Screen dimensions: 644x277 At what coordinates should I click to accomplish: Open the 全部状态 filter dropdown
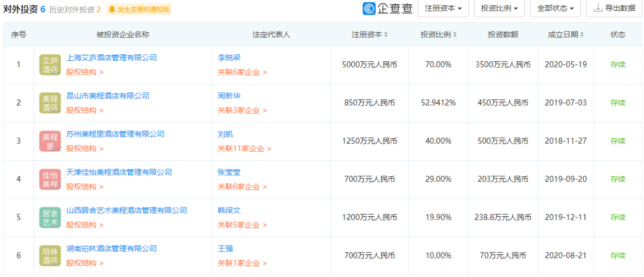pos(555,8)
